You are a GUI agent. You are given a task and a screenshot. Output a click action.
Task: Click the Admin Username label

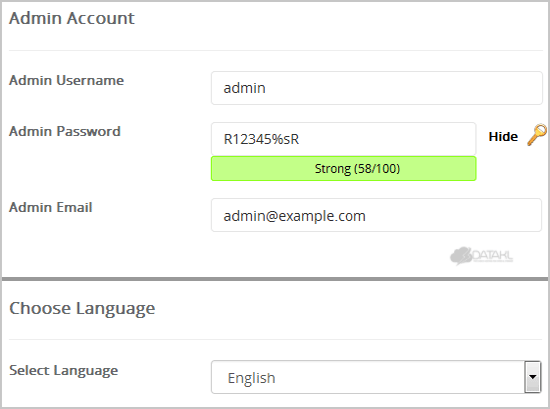(x=66, y=80)
